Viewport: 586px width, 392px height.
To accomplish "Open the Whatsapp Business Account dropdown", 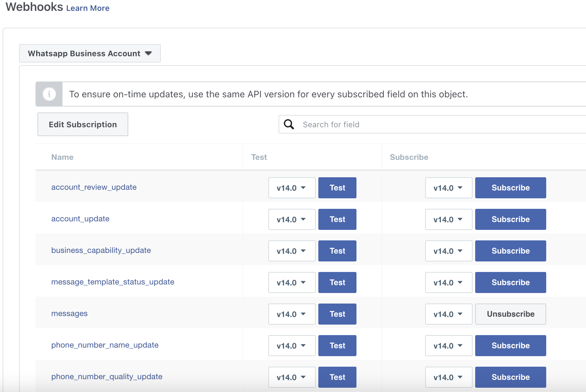I will pyautogui.click(x=90, y=54).
